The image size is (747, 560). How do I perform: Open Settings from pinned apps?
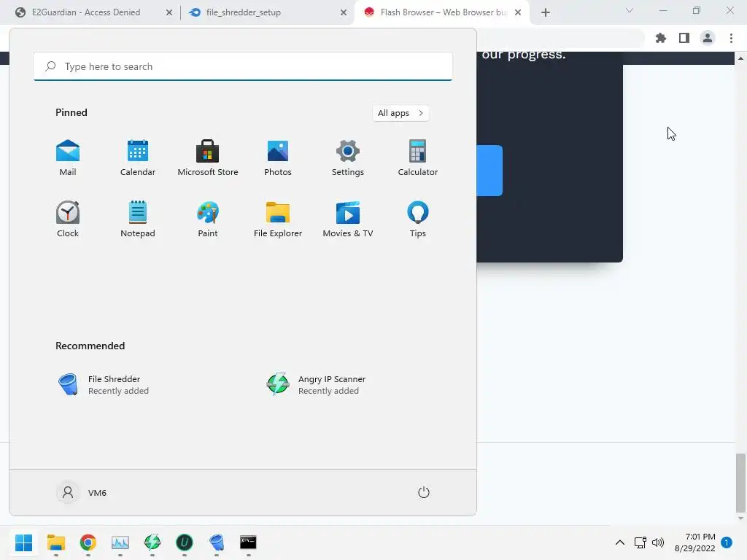348,157
